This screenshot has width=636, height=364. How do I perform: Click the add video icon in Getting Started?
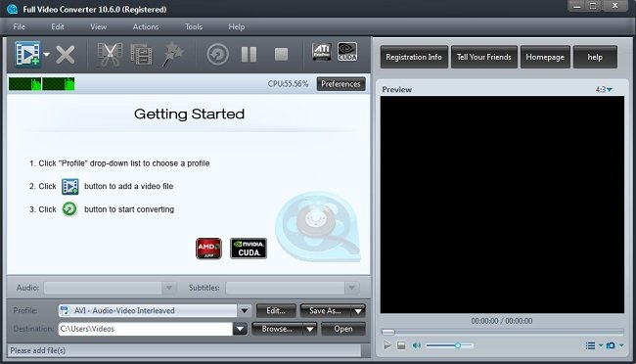(x=69, y=186)
